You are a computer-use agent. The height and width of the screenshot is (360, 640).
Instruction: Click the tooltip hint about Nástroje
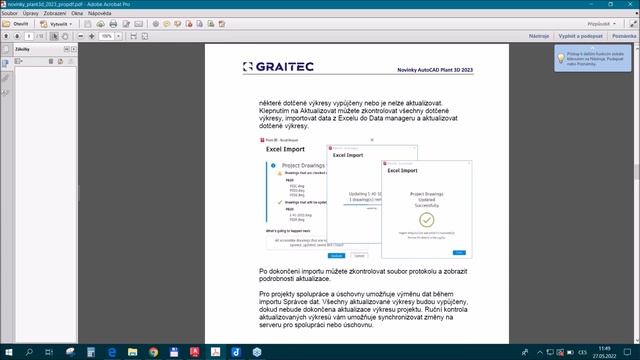point(593,58)
